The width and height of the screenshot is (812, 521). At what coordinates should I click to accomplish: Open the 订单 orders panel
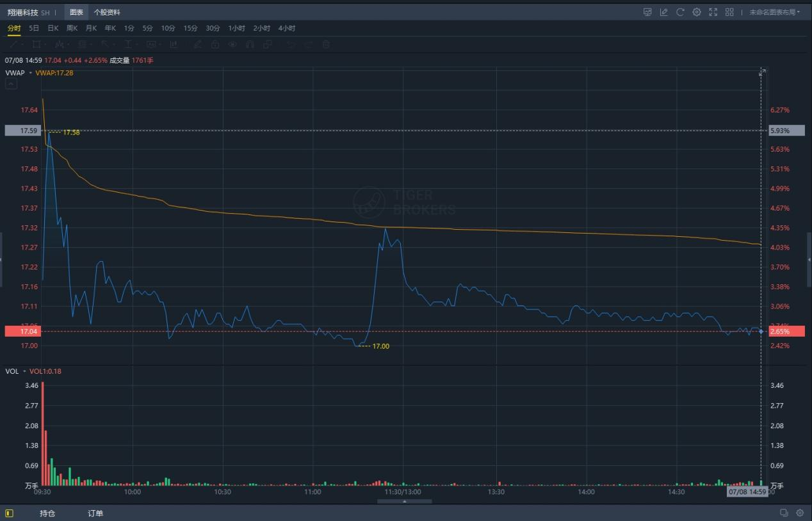(95, 513)
